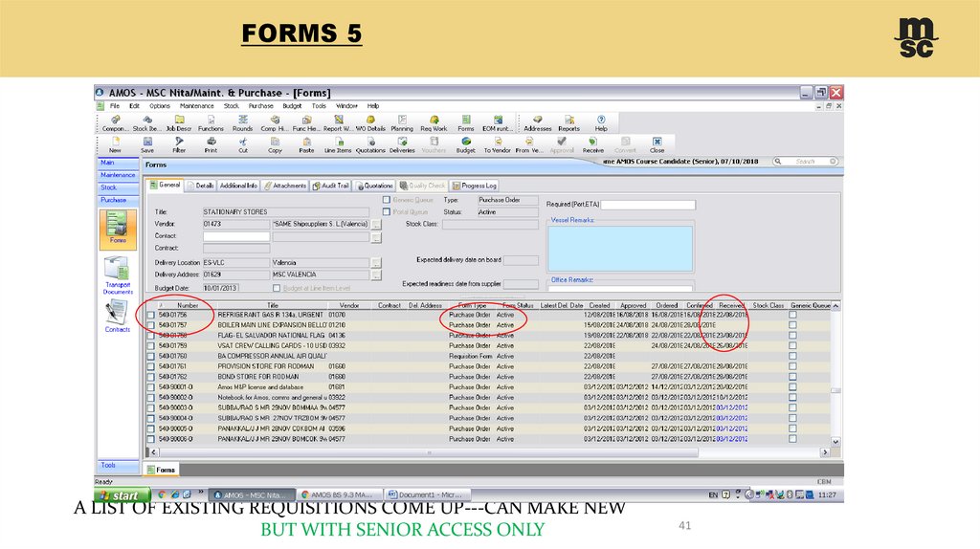The image size is (980, 549).
Task: Open the Delivery Location lookup button
Action: pyautogui.click(x=376, y=263)
